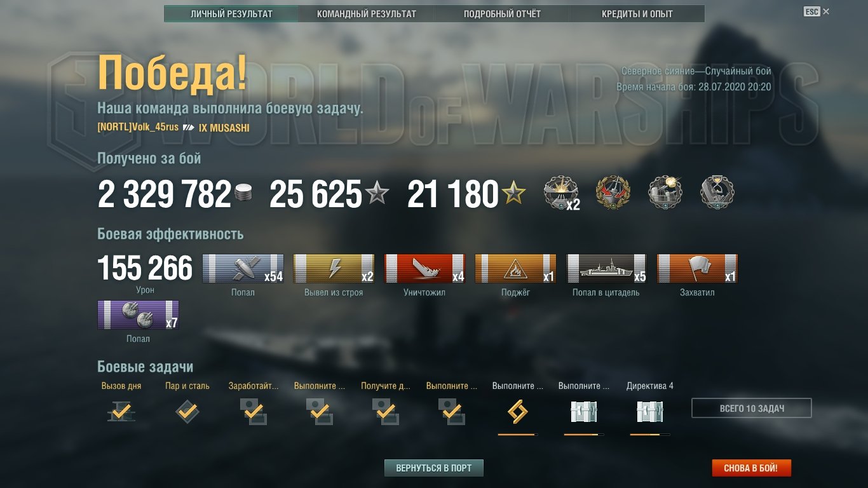Select the incapacitated modules ribbon x2
This screenshot has height=488, width=868.
(x=334, y=268)
